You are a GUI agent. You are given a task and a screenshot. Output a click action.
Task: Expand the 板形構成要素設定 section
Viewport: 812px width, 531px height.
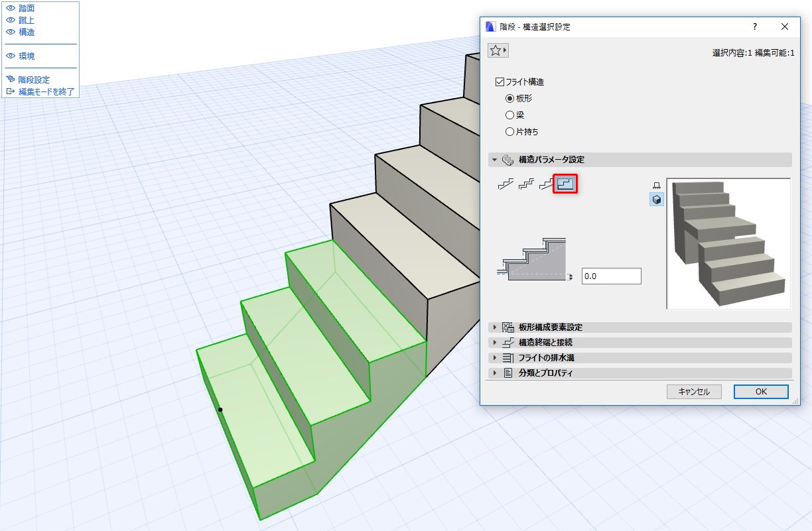(641, 327)
